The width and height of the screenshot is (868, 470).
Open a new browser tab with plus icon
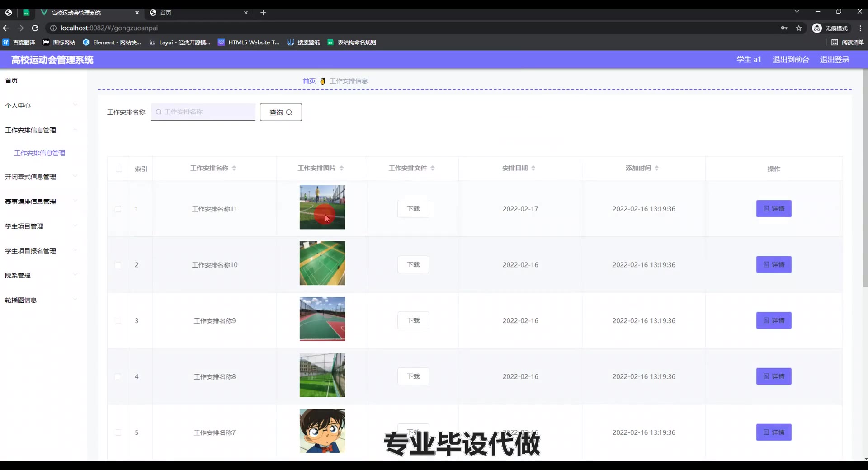point(263,13)
